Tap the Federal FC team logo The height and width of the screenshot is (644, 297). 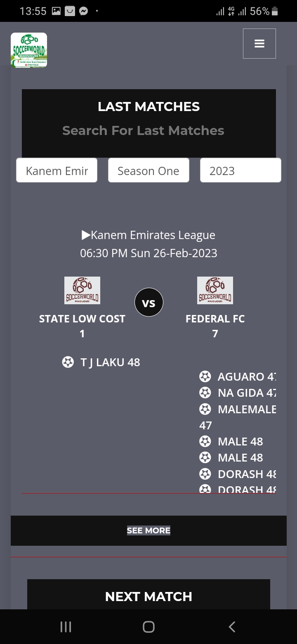click(215, 290)
